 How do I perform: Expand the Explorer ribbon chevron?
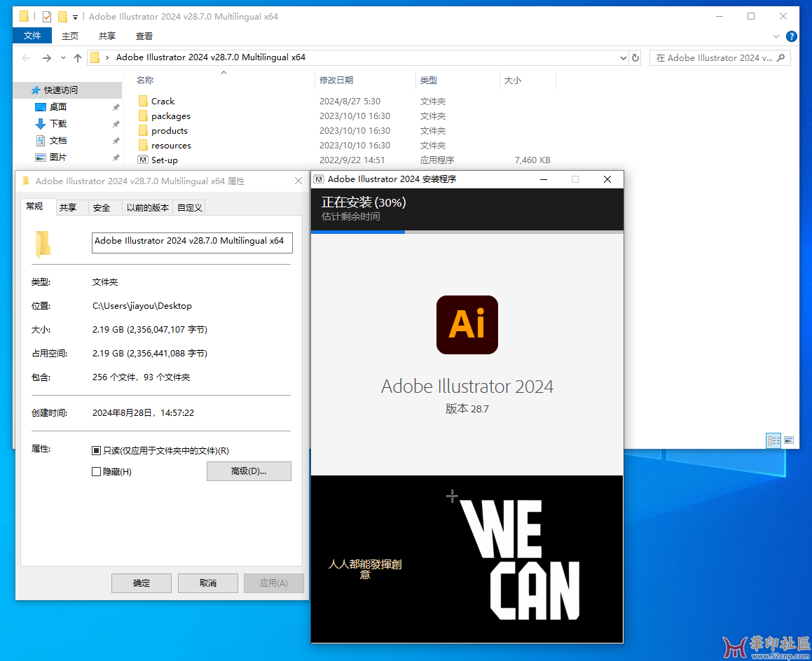[776, 36]
